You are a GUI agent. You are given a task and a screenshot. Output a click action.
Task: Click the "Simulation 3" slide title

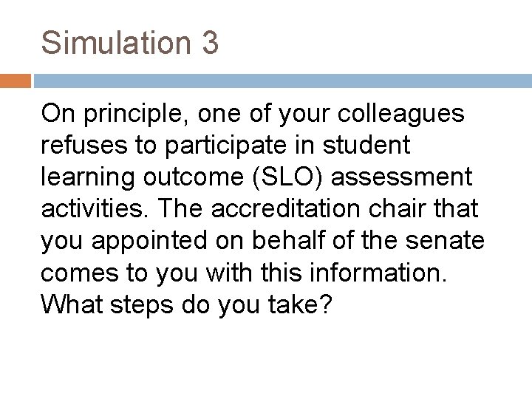tap(129, 43)
